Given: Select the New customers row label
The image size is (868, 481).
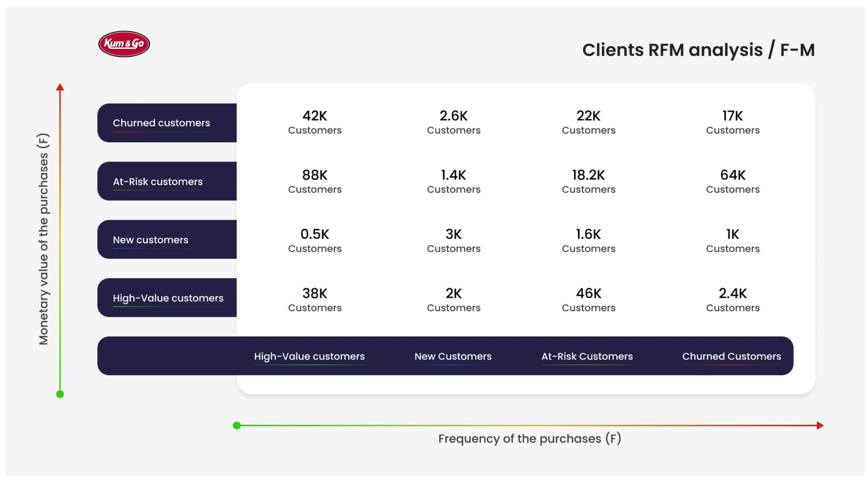Looking at the screenshot, I should coord(150,240).
